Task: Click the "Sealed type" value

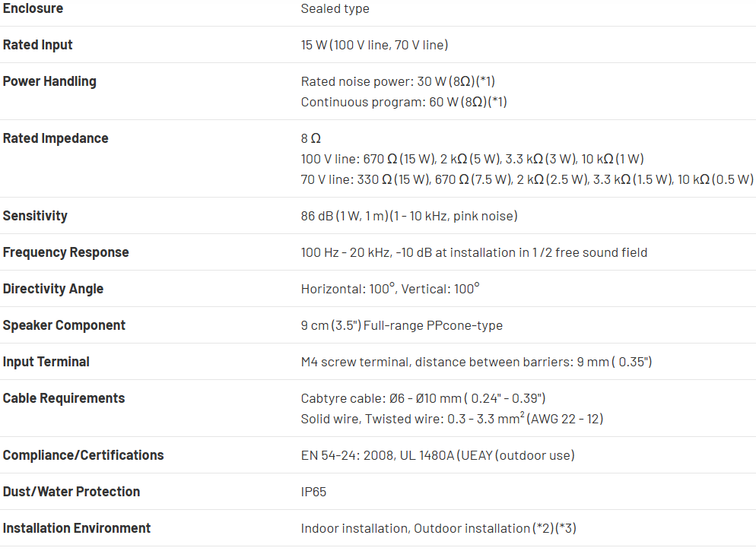Action: pyautogui.click(x=335, y=8)
